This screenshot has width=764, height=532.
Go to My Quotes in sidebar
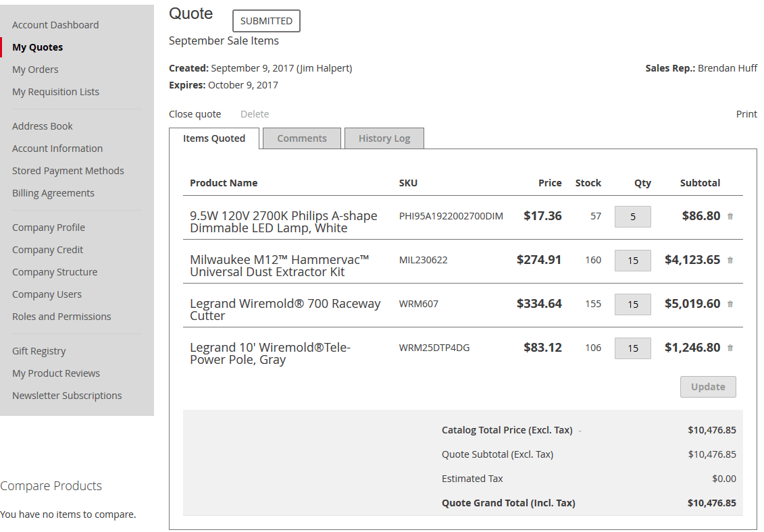pyautogui.click(x=38, y=47)
